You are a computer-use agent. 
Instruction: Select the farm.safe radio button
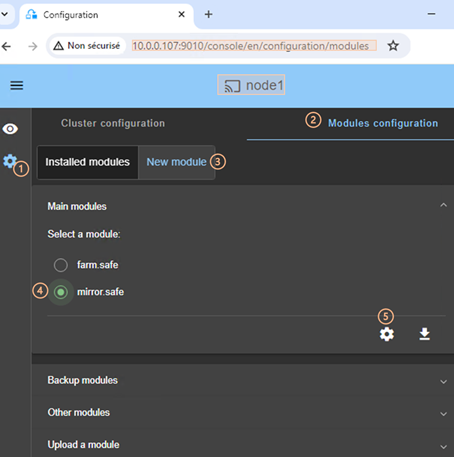click(61, 265)
